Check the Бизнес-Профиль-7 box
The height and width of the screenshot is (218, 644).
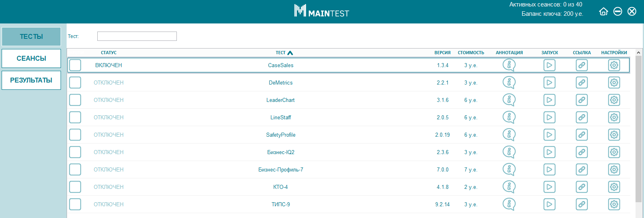pyautogui.click(x=75, y=169)
